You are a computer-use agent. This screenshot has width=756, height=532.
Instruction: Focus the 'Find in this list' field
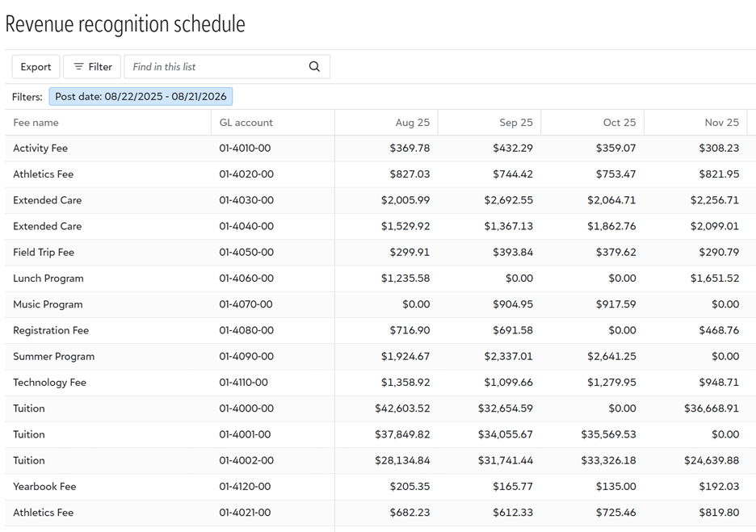(x=227, y=66)
